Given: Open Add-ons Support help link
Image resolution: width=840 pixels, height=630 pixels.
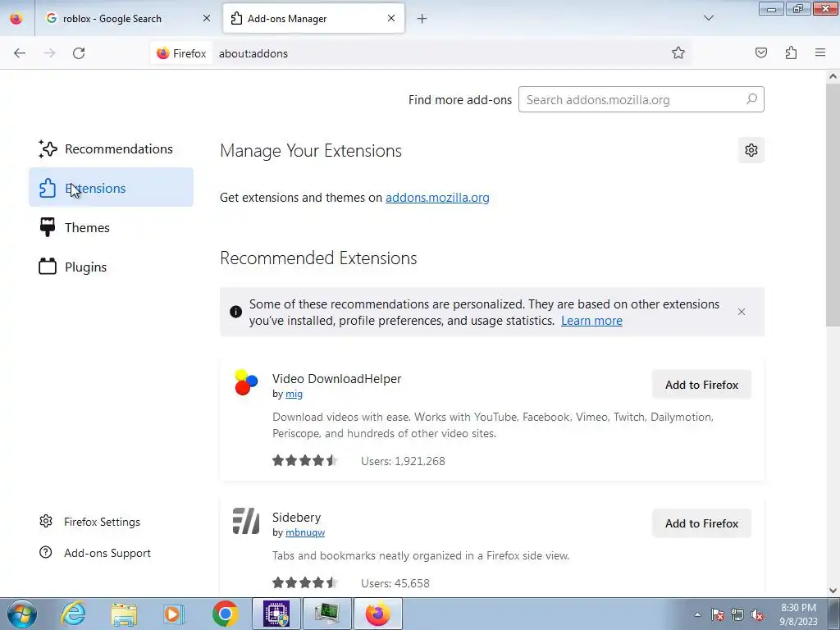Looking at the screenshot, I should click(x=95, y=553).
